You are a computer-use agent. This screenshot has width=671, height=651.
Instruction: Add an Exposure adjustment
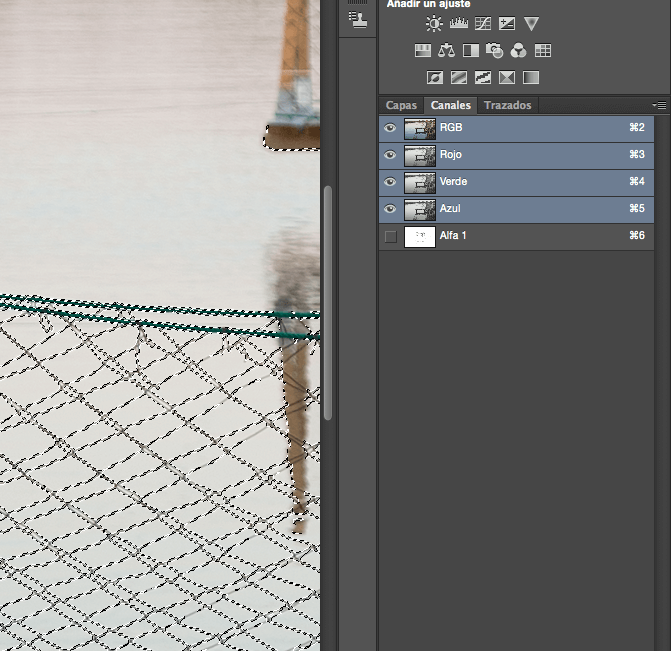[x=507, y=24]
